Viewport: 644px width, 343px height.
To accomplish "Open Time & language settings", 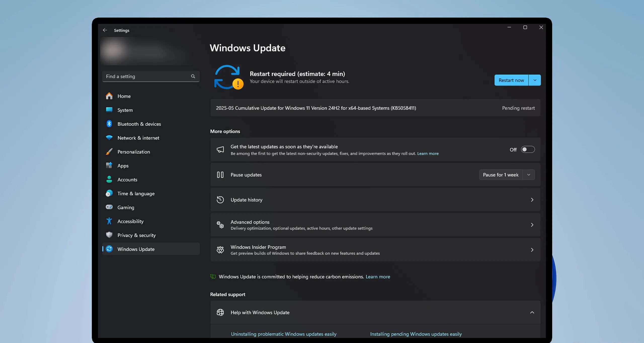I will click(136, 193).
